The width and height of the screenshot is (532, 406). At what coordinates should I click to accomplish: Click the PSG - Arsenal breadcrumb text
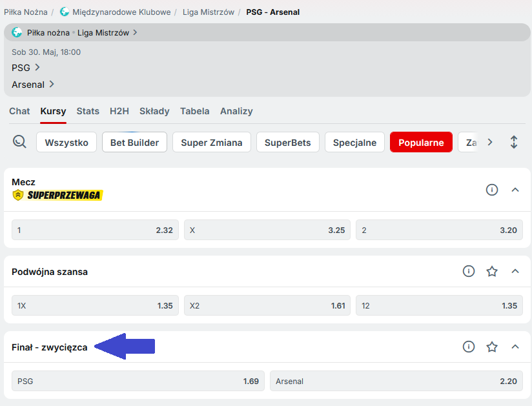click(273, 12)
